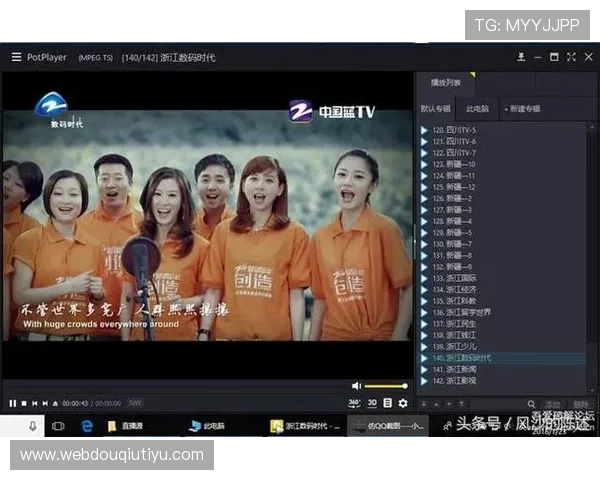Select the 此电脑 playlist tab
The image size is (600, 480).
coord(477,108)
